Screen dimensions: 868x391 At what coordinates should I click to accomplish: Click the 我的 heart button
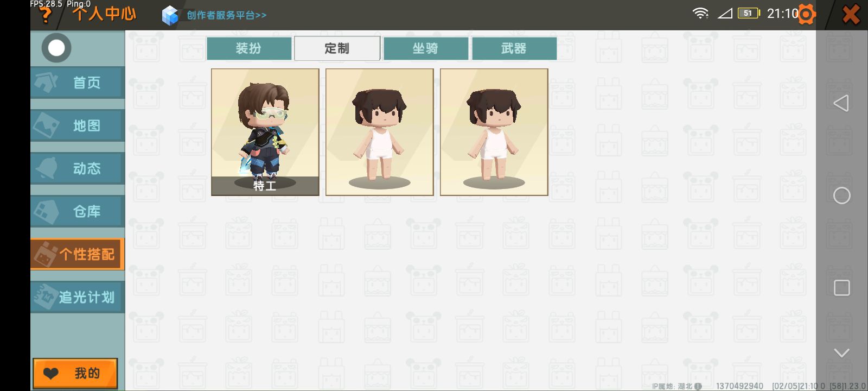[75, 374]
